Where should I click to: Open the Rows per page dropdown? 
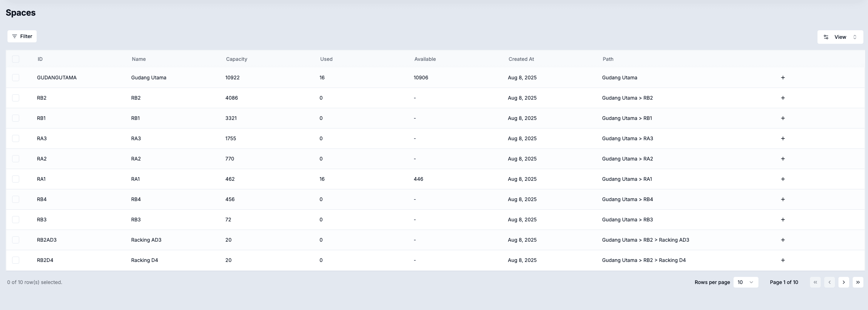[746, 282]
